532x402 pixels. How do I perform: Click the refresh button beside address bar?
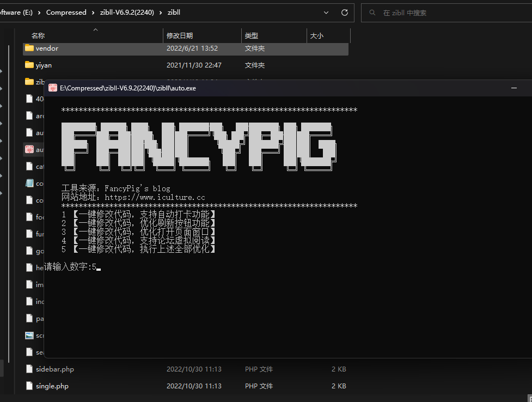344,13
